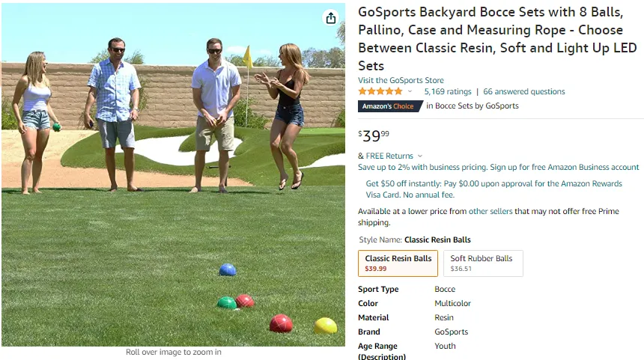
Task: Open the 5,169 ratings link
Action: pos(448,91)
